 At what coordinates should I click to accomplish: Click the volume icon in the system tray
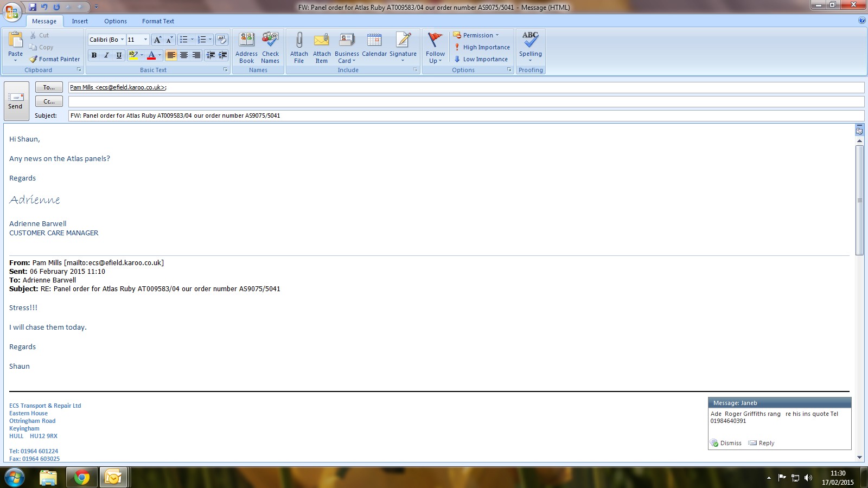pos(808,478)
